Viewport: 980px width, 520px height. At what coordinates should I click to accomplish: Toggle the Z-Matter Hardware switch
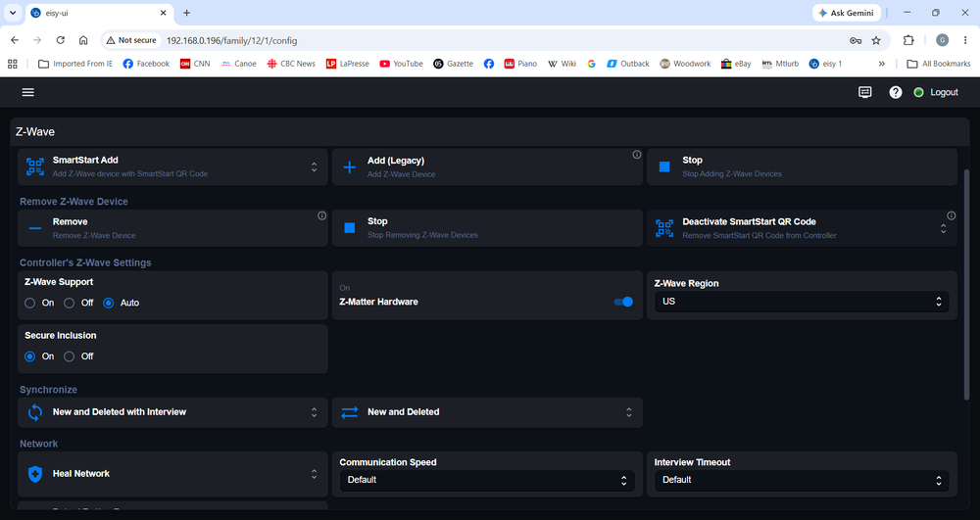pos(623,302)
